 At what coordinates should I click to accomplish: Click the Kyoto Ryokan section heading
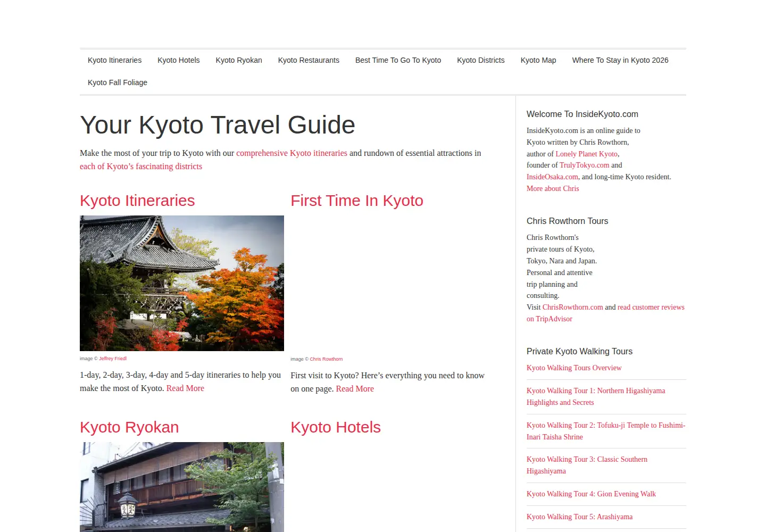pos(129,427)
